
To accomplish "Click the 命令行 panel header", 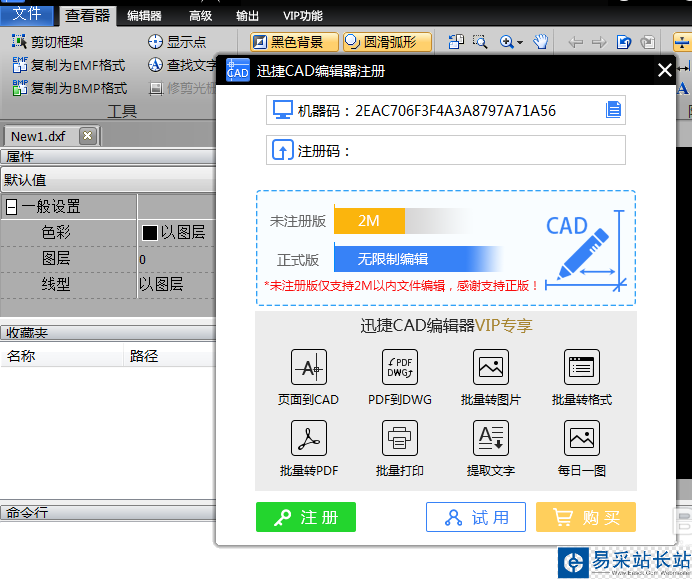I will point(109,512).
